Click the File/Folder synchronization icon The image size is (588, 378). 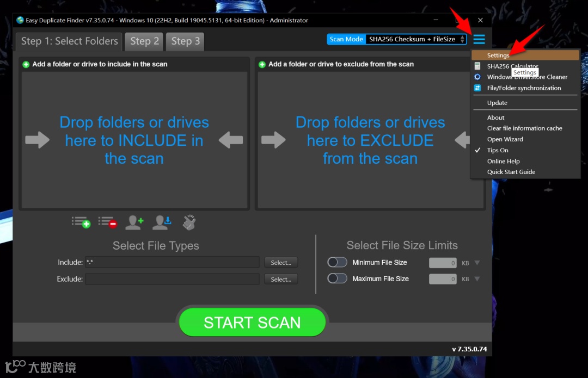[477, 88]
